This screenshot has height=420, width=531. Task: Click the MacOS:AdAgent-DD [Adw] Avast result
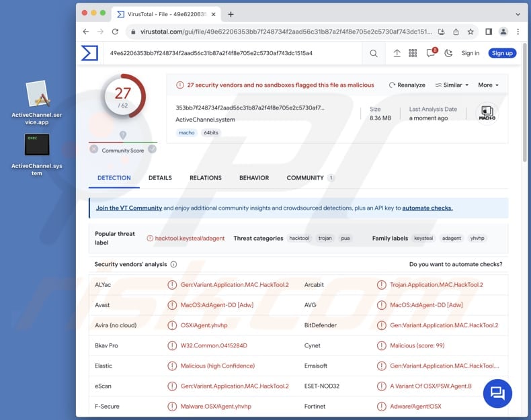pos(216,305)
